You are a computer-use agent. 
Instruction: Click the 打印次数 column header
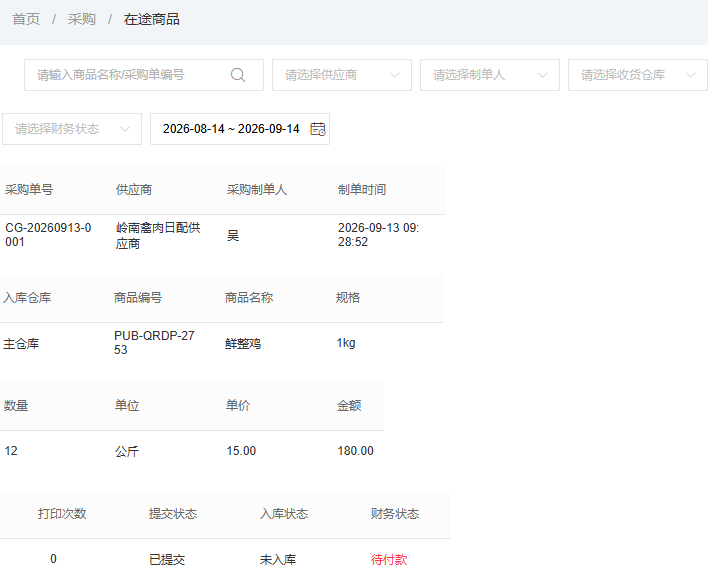coord(62,514)
